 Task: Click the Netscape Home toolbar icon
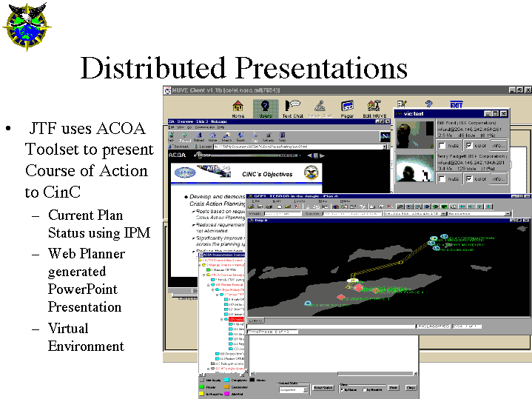[213, 137]
